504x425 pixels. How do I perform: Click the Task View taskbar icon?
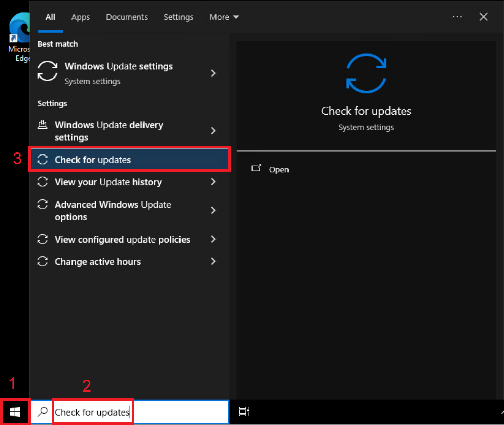(x=244, y=412)
